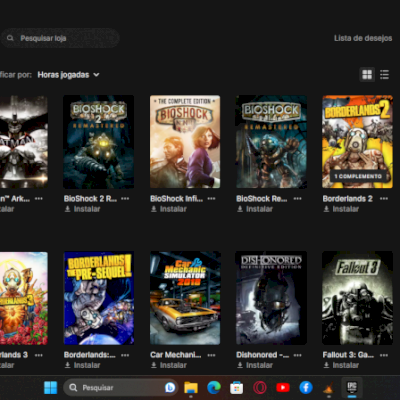
Task: Open more options for Batman Arkham
Action: (x=39, y=199)
